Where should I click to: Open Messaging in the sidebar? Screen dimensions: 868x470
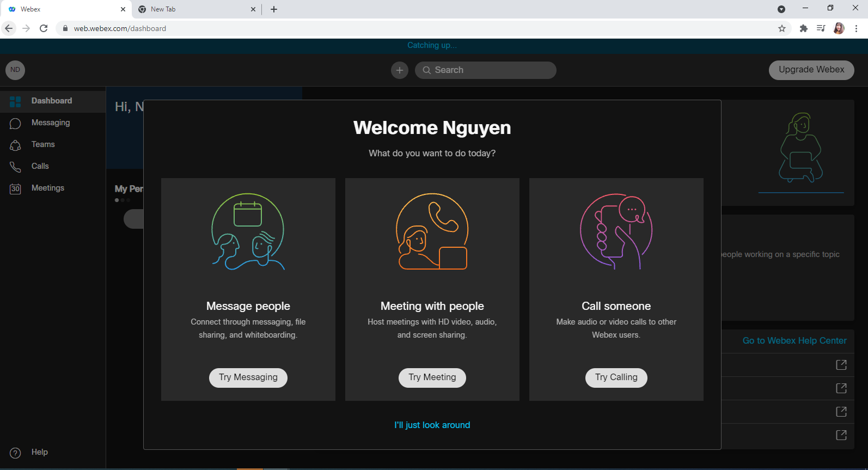click(53, 123)
